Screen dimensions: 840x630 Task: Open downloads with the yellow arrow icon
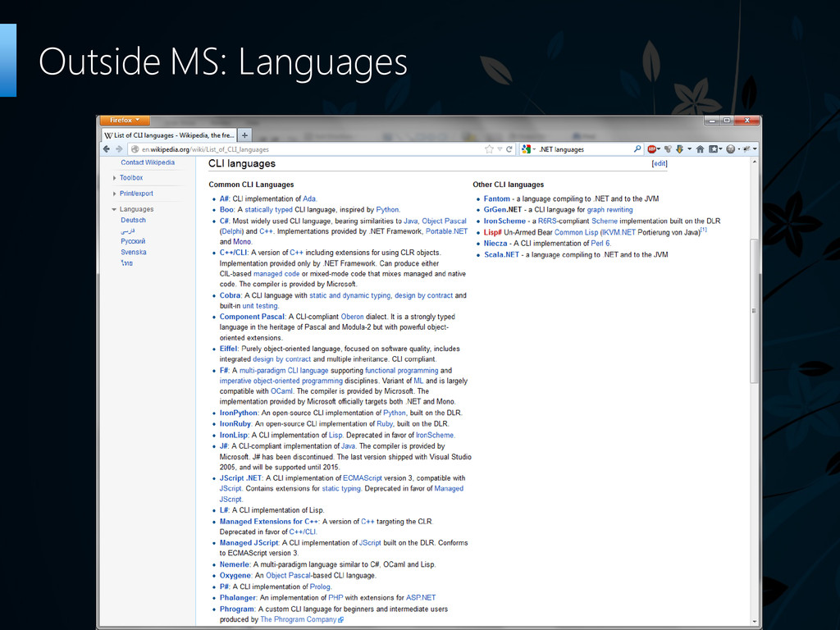[680, 149]
